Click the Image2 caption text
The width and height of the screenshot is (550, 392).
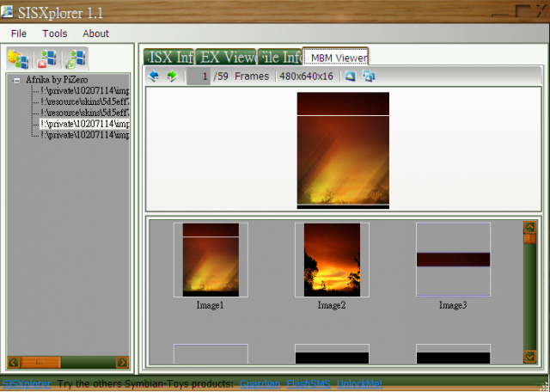coord(332,305)
